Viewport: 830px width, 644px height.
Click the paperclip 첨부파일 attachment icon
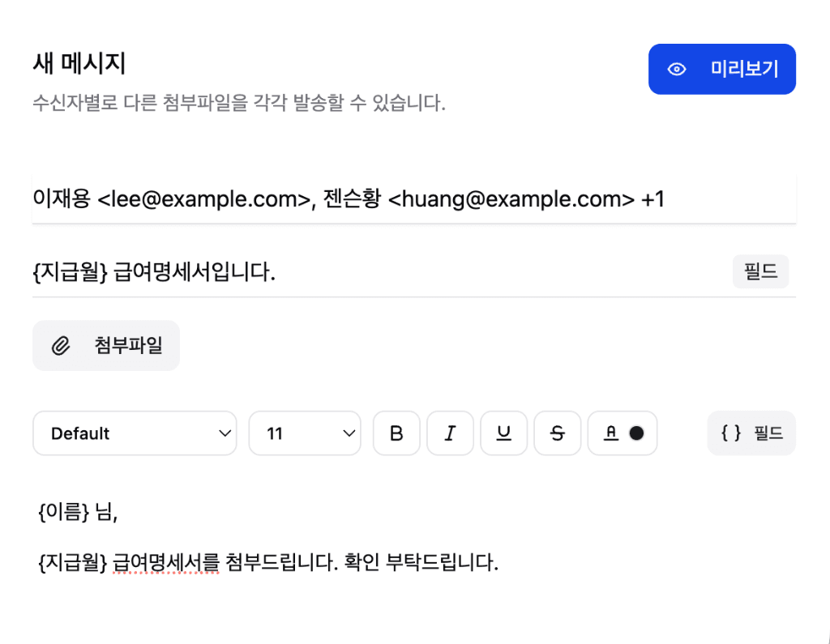[61, 346]
